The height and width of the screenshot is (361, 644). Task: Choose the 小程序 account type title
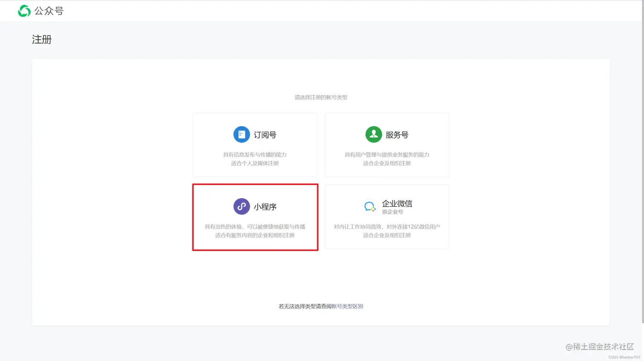pos(265,207)
